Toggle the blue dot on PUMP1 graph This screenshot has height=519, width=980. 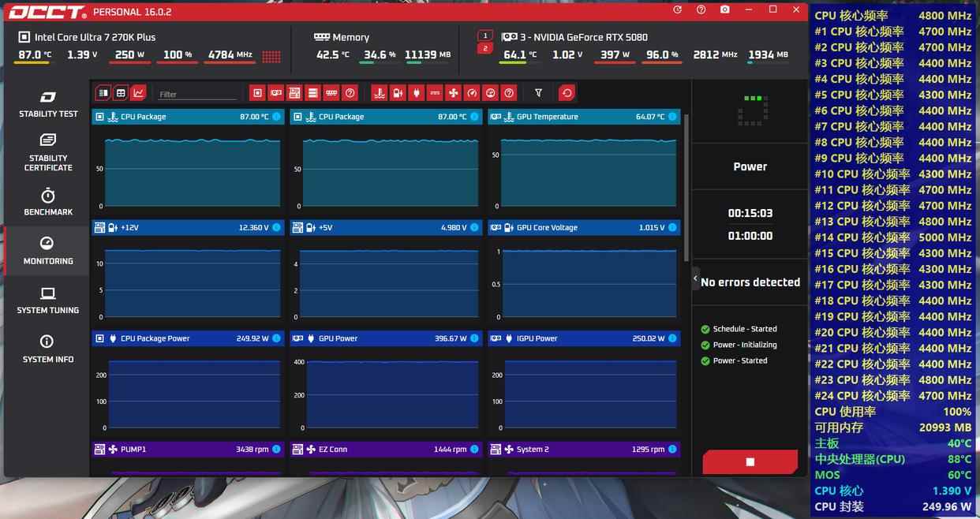click(x=276, y=450)
